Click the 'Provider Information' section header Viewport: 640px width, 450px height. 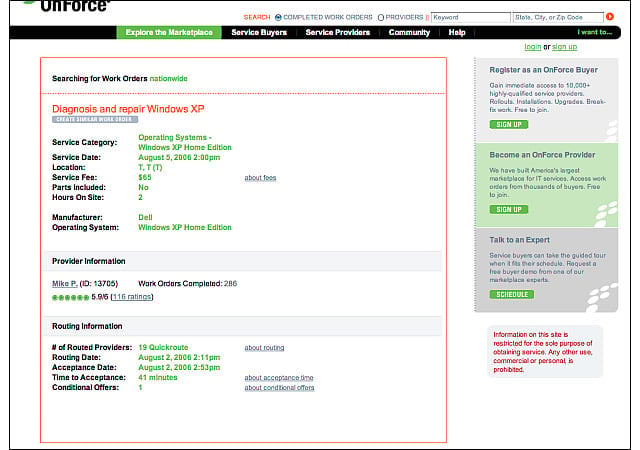point(89,261)
